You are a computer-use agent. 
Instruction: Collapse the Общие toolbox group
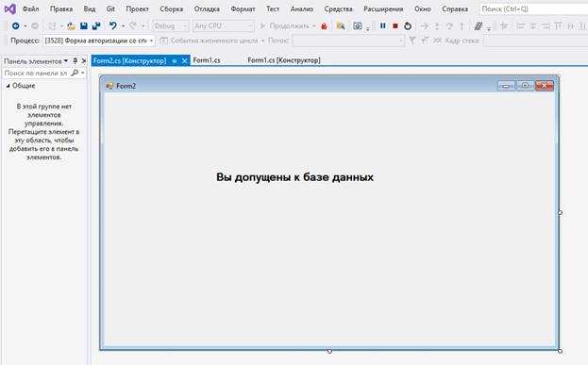(8, 86)
